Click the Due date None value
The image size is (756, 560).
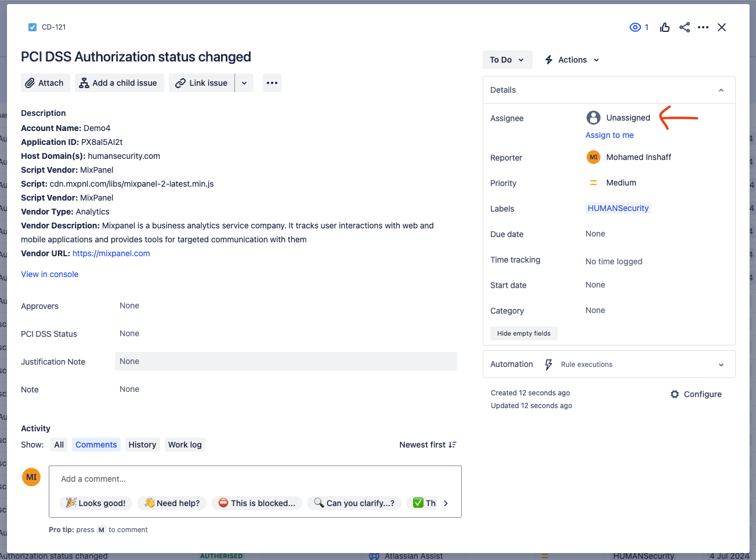[x=595, y=234]
